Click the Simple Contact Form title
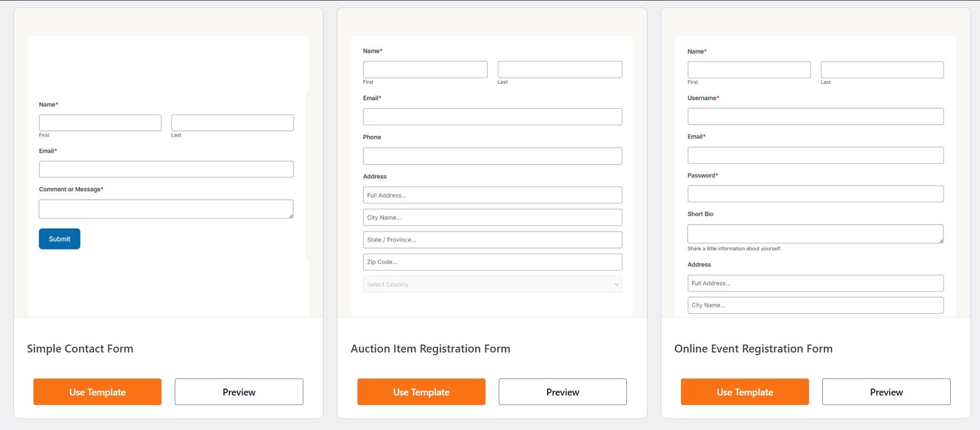Screen dimensions: 980x430 (80, 349)
